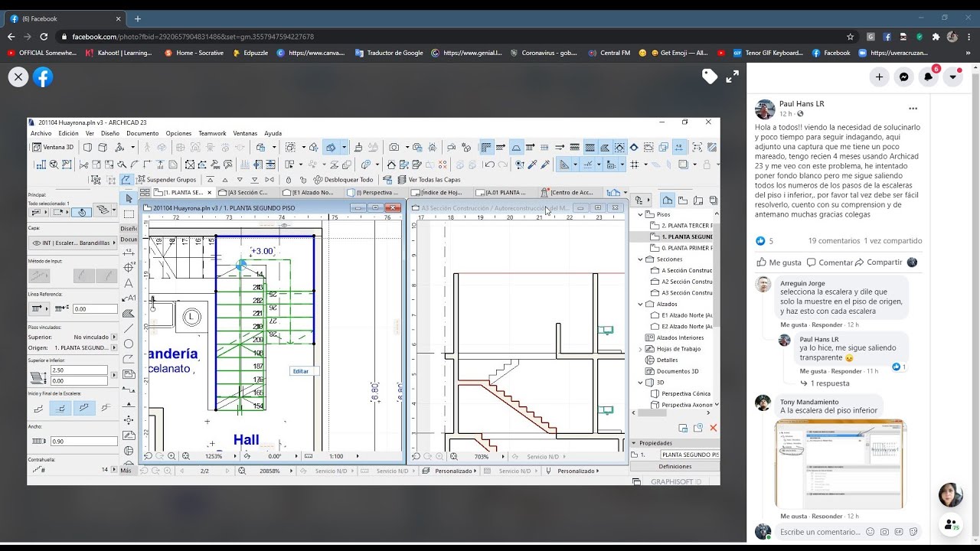Select the syringe inject parameters icon
980x551 pixels.
tap(545, 165)
